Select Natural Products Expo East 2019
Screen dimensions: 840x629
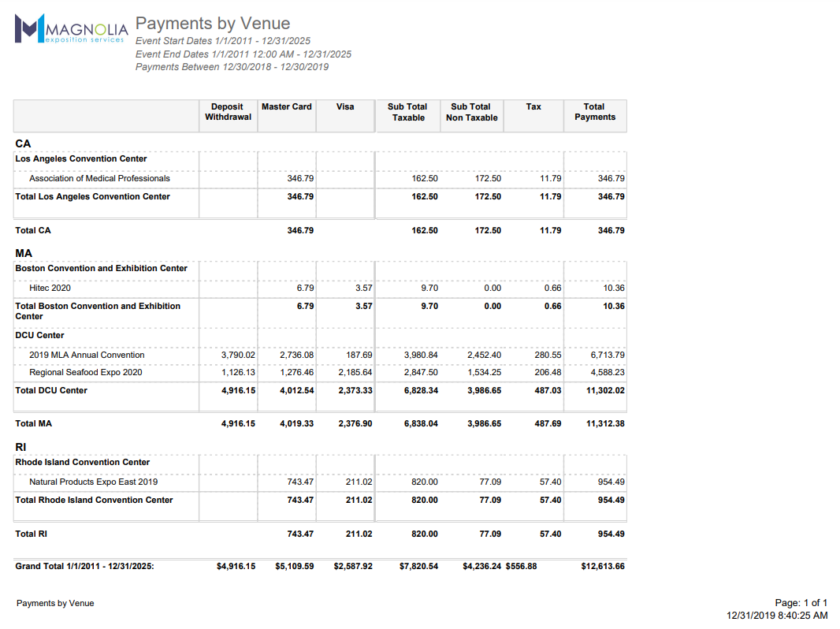pyautogui.click(x=93, y=482)
